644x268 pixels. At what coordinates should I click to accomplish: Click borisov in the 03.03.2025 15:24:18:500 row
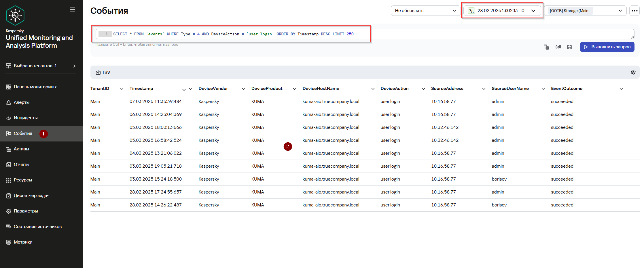coord(499,179)
